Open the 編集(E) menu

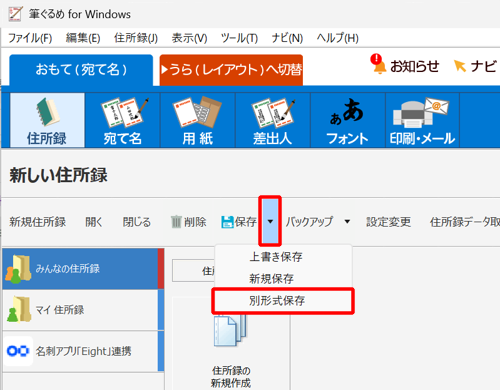(83, 38)
